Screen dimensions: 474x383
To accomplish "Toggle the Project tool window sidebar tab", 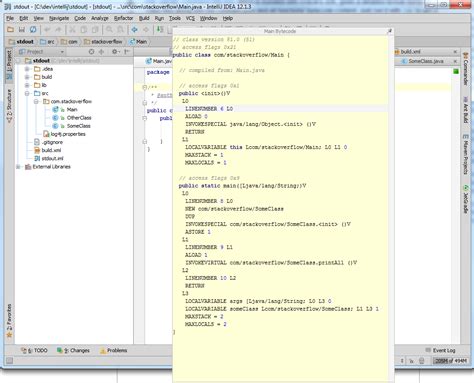I will (x=9, y=65).
